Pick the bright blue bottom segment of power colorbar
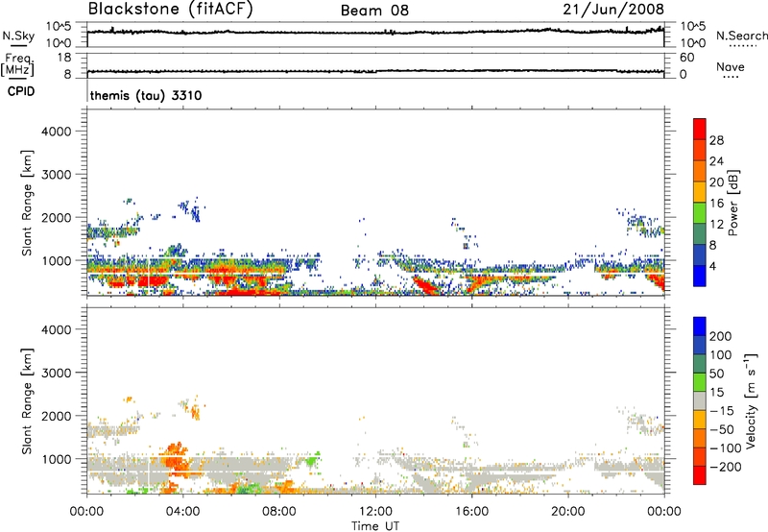Image resolution: width=768 pixels, height=532 pixels. [x=700, y=276]
